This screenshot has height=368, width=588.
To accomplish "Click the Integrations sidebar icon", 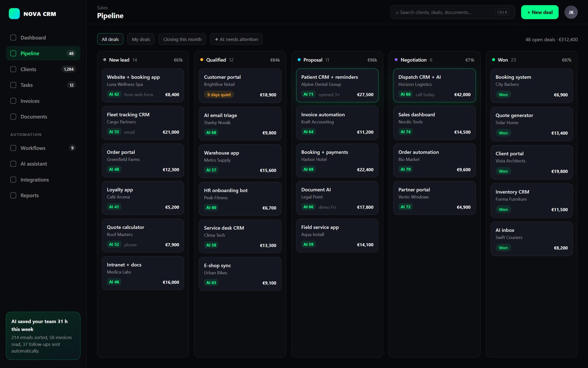I will pyautogui.click(x=13, y=180).
